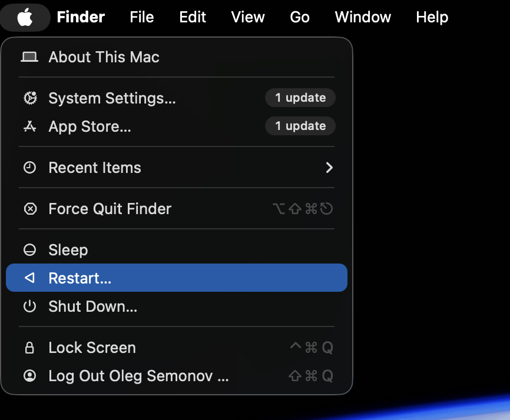
Task: Open the Help menu
Action: tap(432, 18)
